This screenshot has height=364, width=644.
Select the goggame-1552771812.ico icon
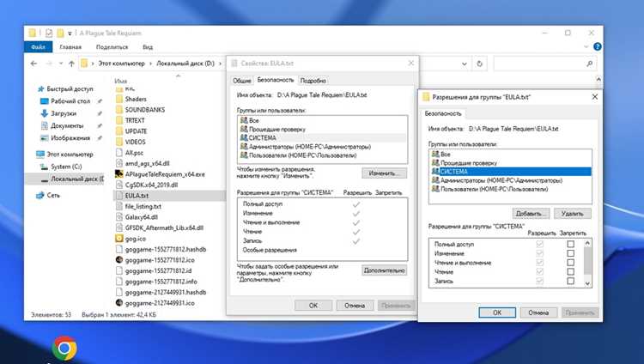(119, 259)
